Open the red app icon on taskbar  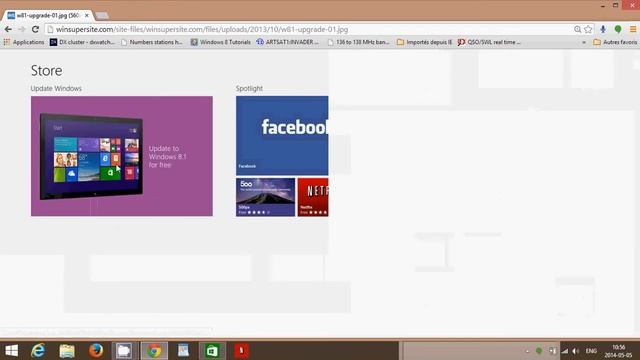coord(241,350)
